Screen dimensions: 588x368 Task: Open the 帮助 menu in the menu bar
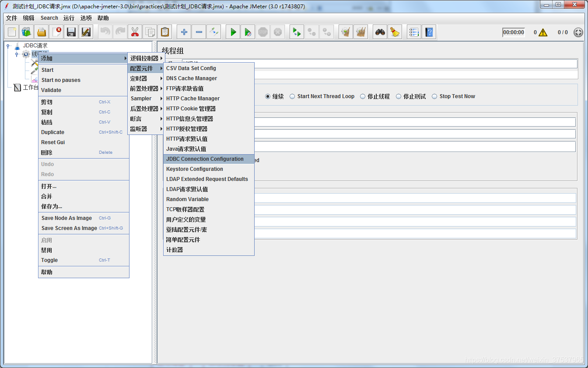point(103,18)
